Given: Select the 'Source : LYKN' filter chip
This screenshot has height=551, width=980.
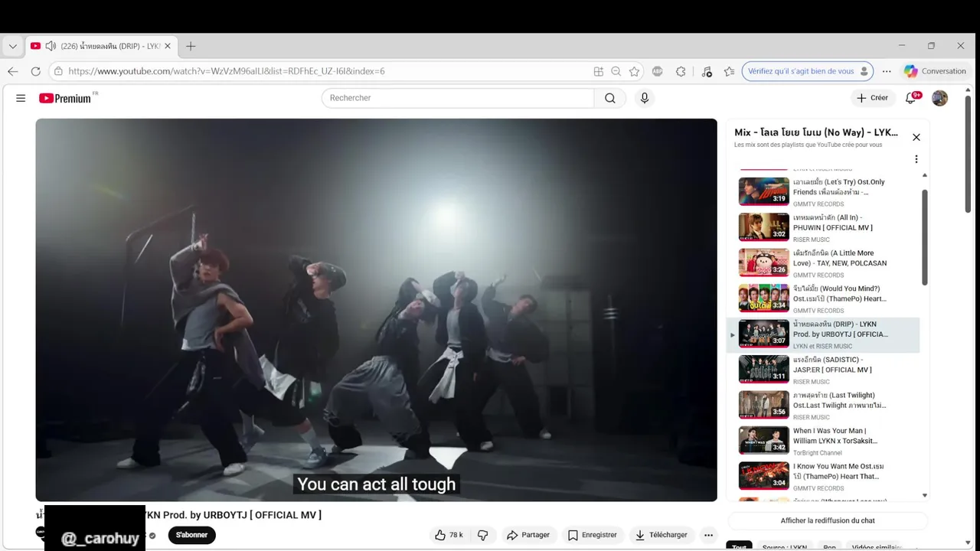Looking at the screenshot, I should (x=785, y=547).
